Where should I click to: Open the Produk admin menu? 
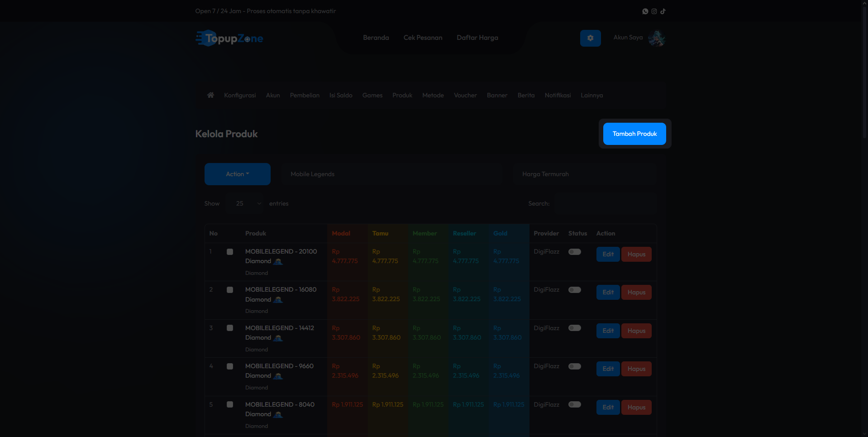[x=402, y=95]
